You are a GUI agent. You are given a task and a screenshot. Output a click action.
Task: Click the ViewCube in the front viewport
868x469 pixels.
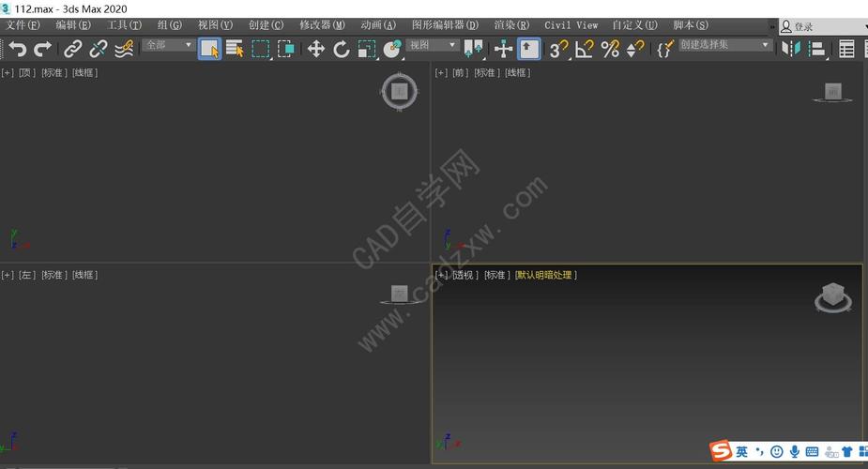832,92
